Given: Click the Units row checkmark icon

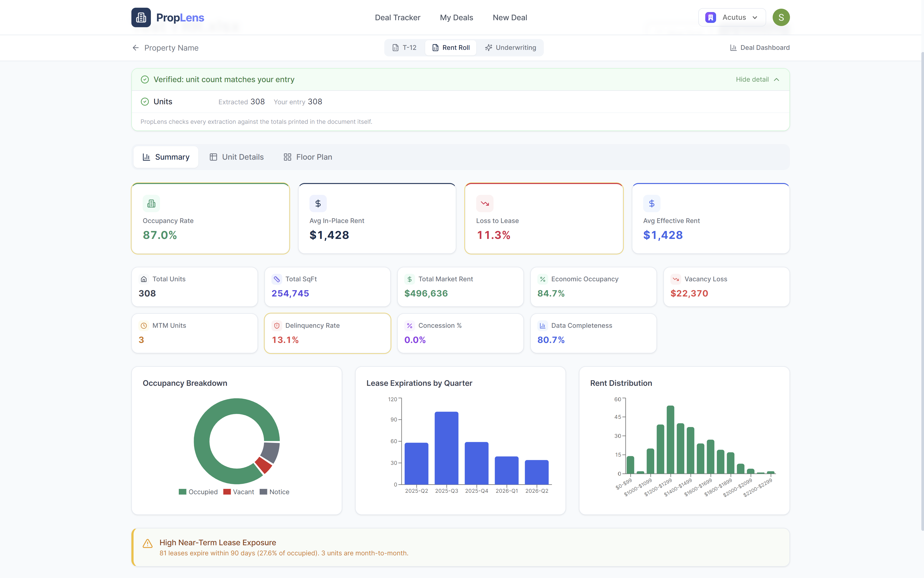Looking at the screenshot, I should pos(145,102).
